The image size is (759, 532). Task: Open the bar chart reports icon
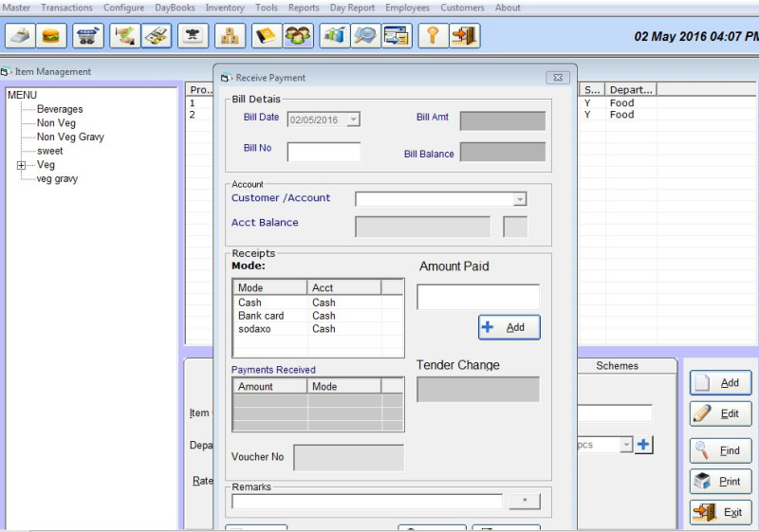(x=335, y=36)
